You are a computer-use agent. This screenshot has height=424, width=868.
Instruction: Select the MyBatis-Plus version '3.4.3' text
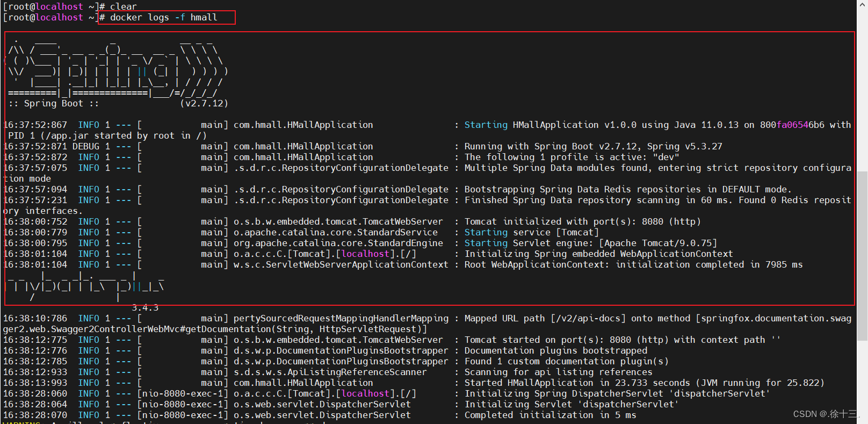pyautogui.click(x=145, y=308)
